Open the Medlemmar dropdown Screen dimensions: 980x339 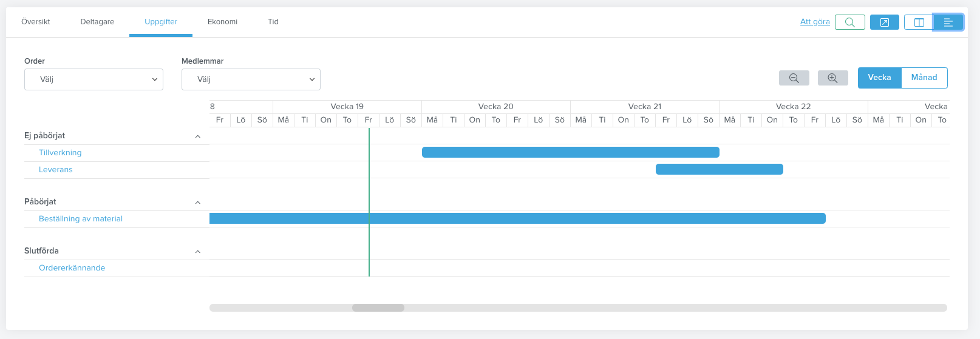coord(251,79)
